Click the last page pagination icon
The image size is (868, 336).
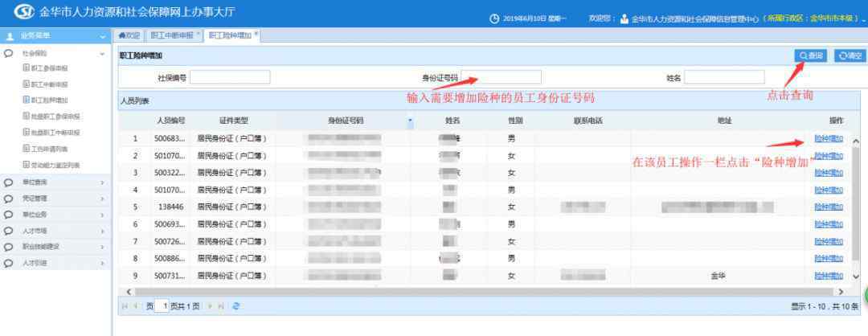[x=222, y=306]
